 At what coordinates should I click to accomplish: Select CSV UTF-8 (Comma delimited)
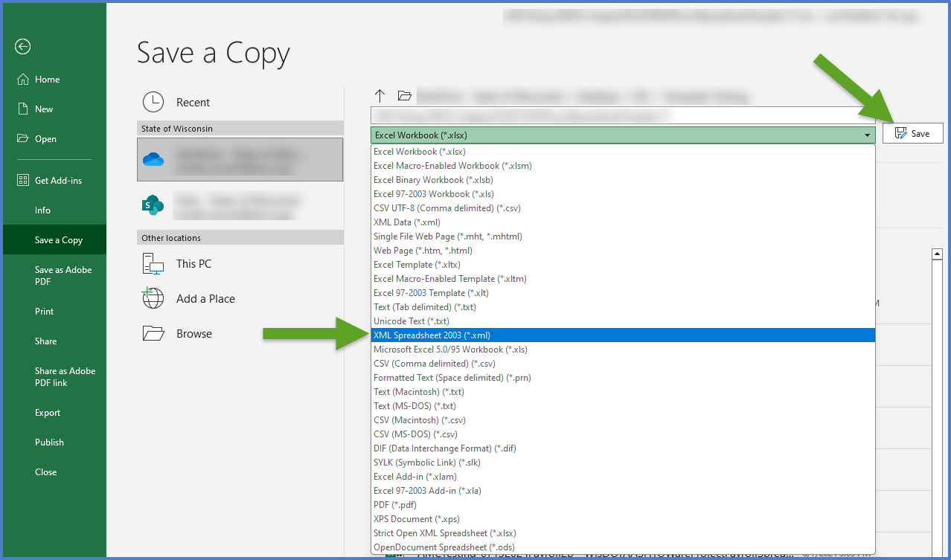pos(623,208)
